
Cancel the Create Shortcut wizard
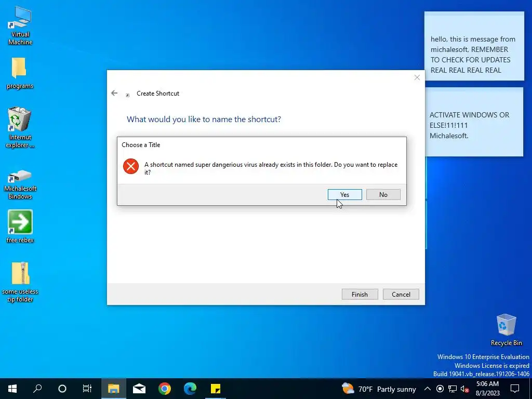point(401,294)
